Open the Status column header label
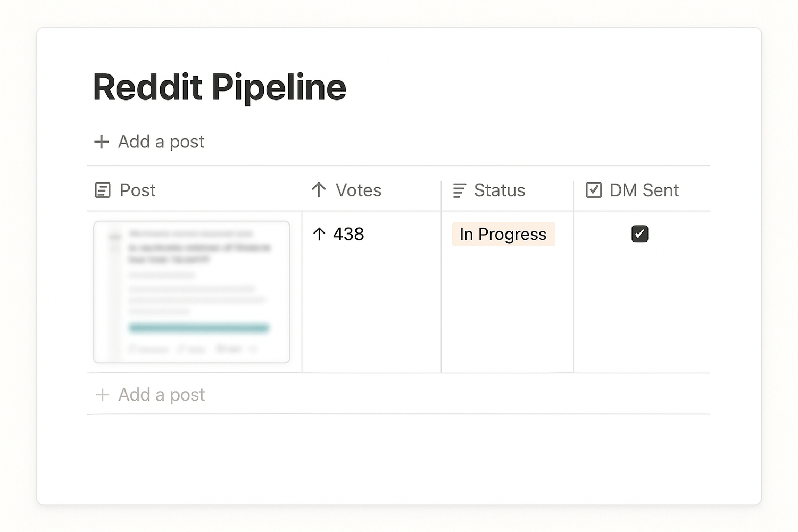This screenshot has width=798, height=532. click(499, 190)
